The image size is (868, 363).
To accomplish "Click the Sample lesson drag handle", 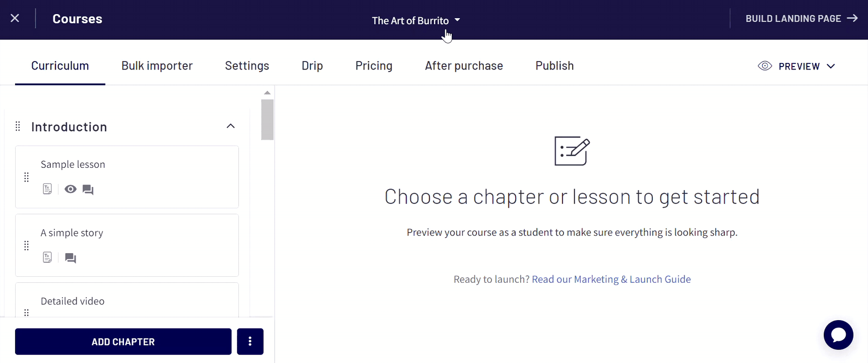I will [x=27, y=177].
